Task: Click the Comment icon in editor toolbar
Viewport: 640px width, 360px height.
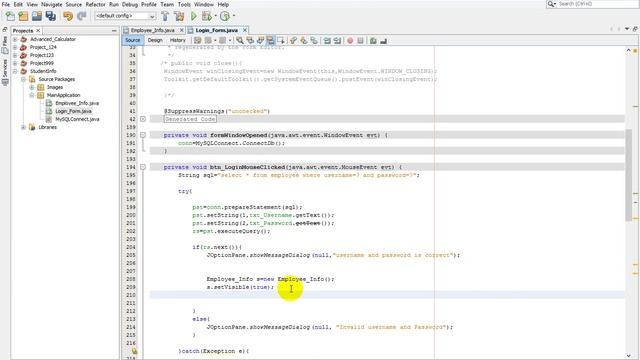Action: coord(373,40)
